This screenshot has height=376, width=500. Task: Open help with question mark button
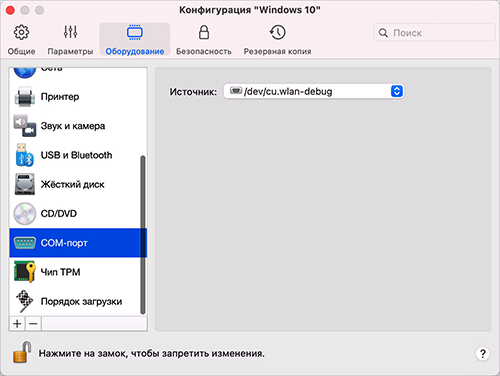(482, 353)
